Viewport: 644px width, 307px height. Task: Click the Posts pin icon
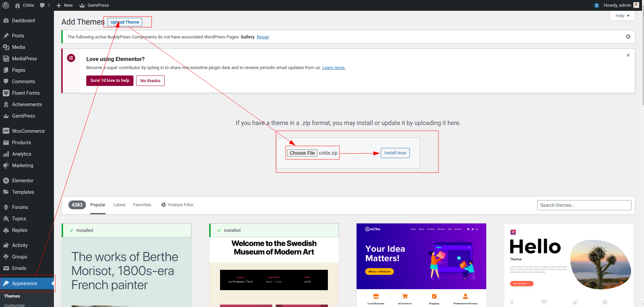tap(6, 36)
